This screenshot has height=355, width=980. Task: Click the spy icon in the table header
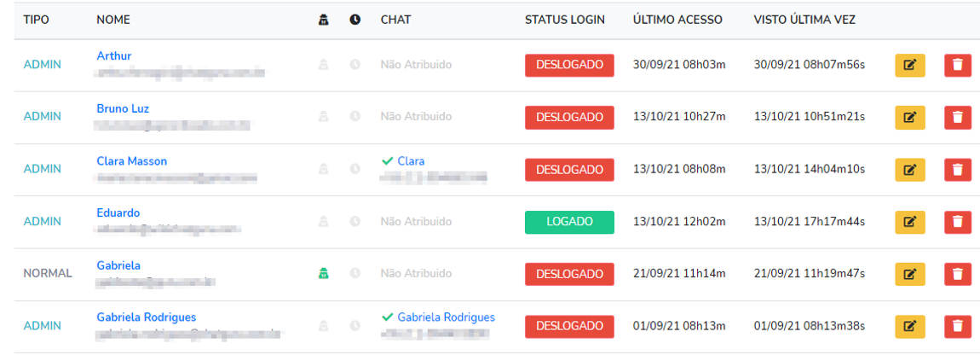(x=323, y=20)
